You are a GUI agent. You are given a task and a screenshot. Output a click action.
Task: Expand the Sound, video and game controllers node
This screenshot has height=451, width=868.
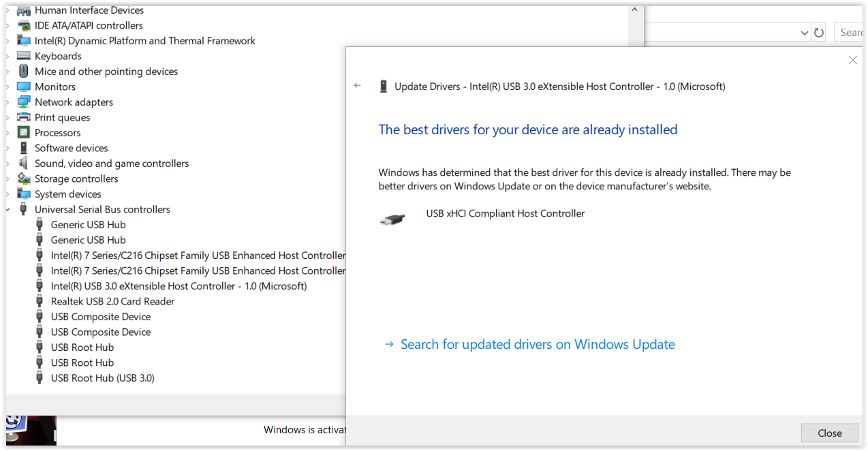pyautogui.click(x=7, y=164)
